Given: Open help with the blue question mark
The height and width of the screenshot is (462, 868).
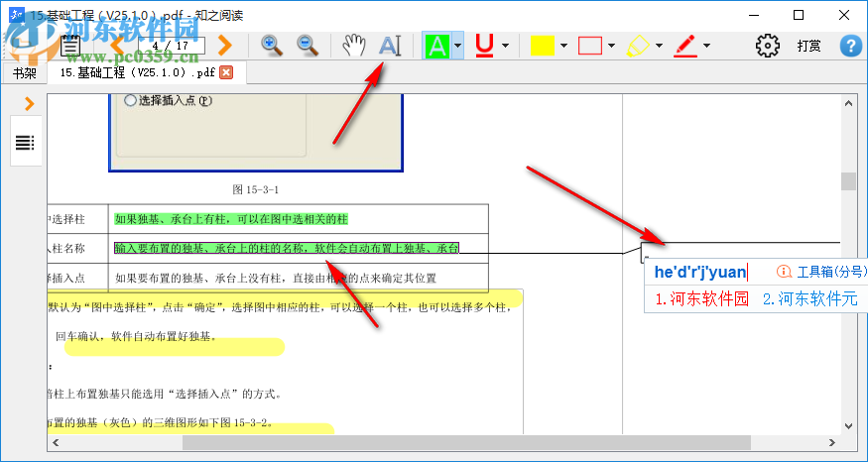Looking at the screenshot, I should point(851,46).
